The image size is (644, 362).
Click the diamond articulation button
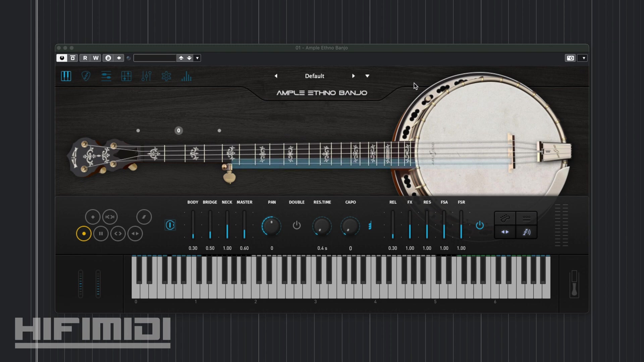tap(93, 217)
